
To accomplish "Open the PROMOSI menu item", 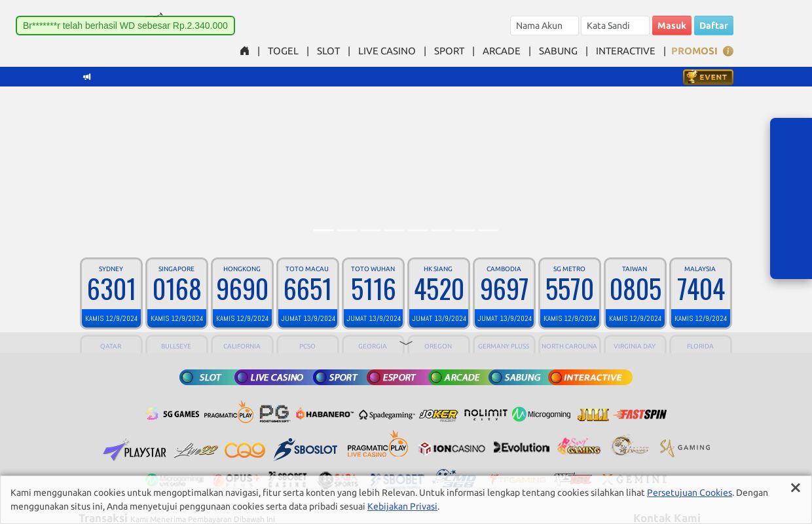I will pyautogui.click(x=694, y=51).
